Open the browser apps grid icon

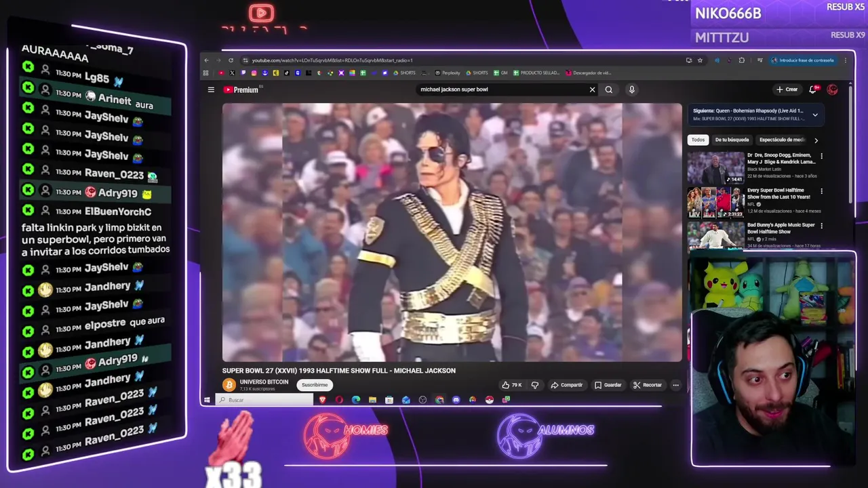click(206, 73)
